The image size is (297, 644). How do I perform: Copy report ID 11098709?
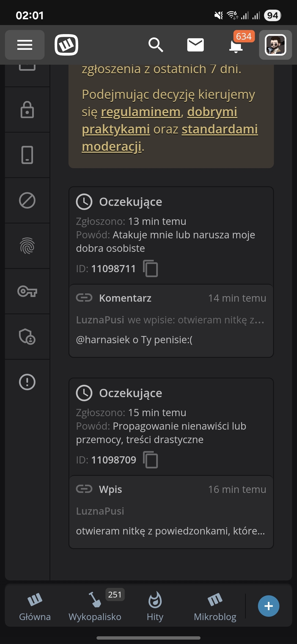click(x=150, y=460)
